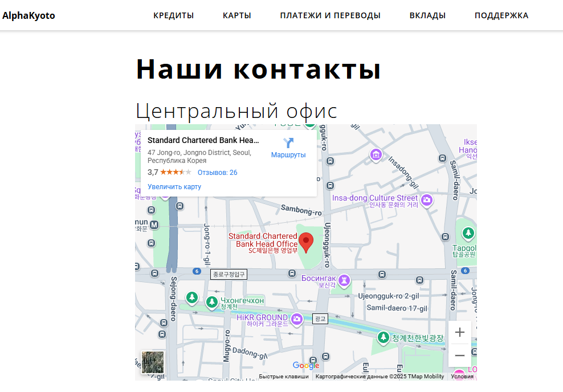Click the HiKR GROUND camera icon
The image size is (563, 392).
296,318
